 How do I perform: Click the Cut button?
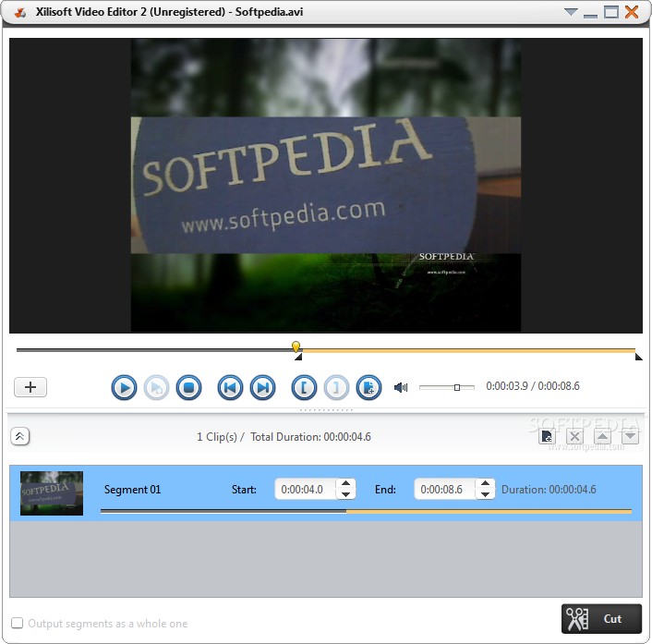(x=601, y=619)
